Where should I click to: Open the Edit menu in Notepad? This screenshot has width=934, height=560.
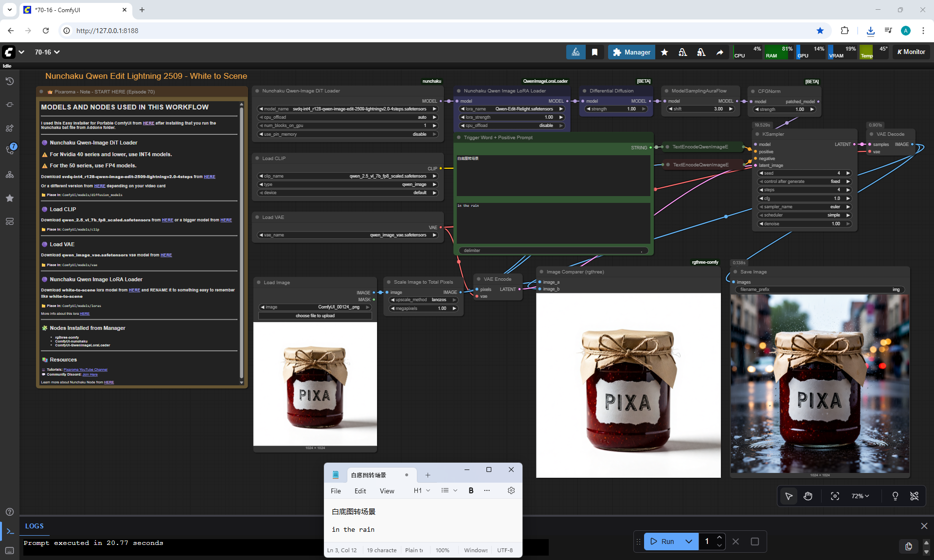[360, 491]
